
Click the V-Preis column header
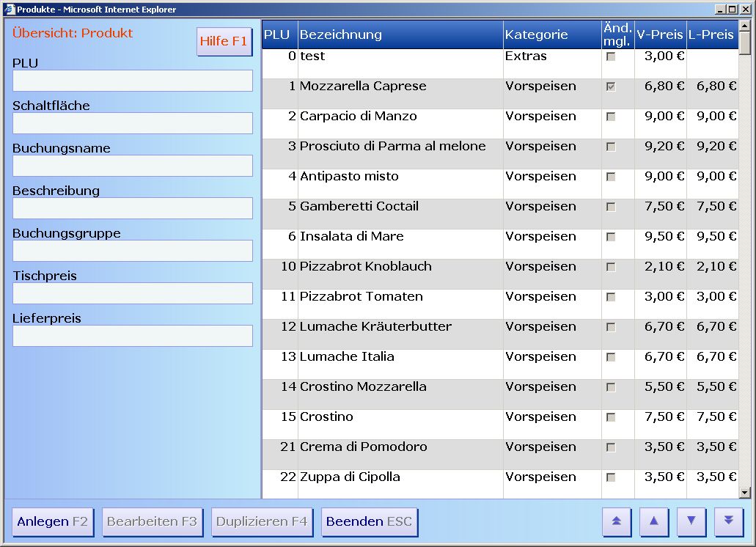tap(660, 34)
